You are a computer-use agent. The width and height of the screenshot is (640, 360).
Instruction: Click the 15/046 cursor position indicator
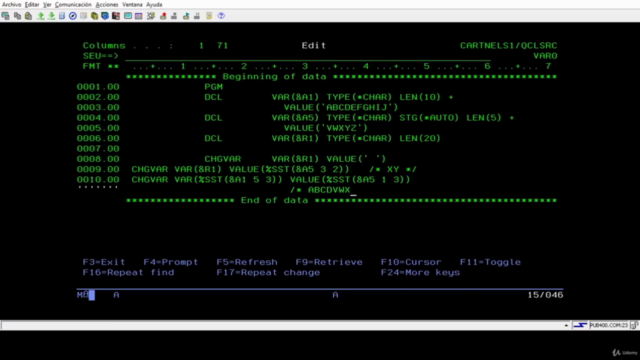click(x=545, y=295)
